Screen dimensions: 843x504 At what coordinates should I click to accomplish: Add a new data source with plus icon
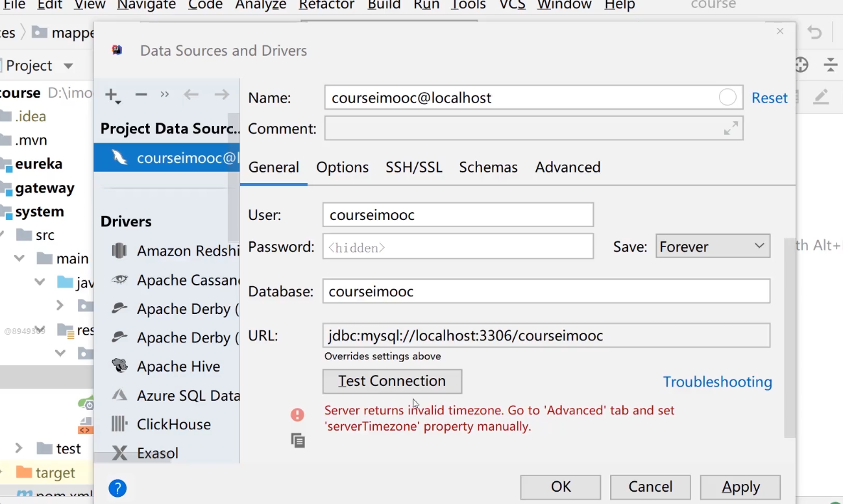(113, 95)
